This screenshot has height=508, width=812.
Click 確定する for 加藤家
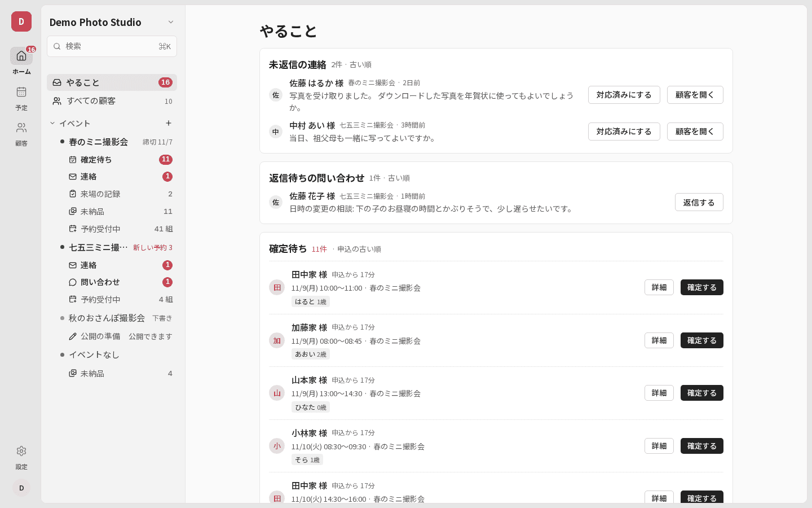click(702, 340)
